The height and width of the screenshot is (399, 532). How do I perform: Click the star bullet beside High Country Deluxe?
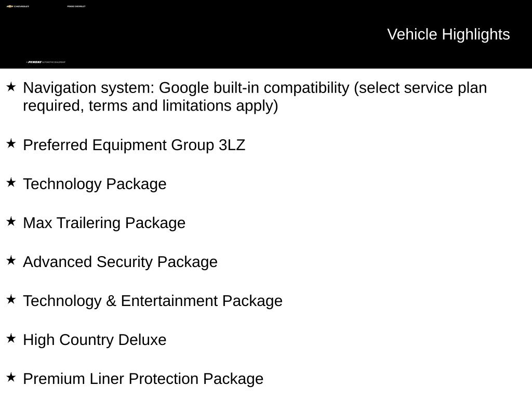pyautogui.click(x=11, y=338)
